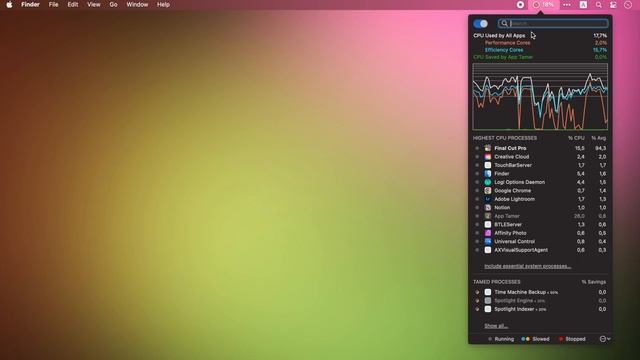Click the status dot beside Adobe Lightroom
This screenshot has width=640, height=360.
(x=477, y=199)
